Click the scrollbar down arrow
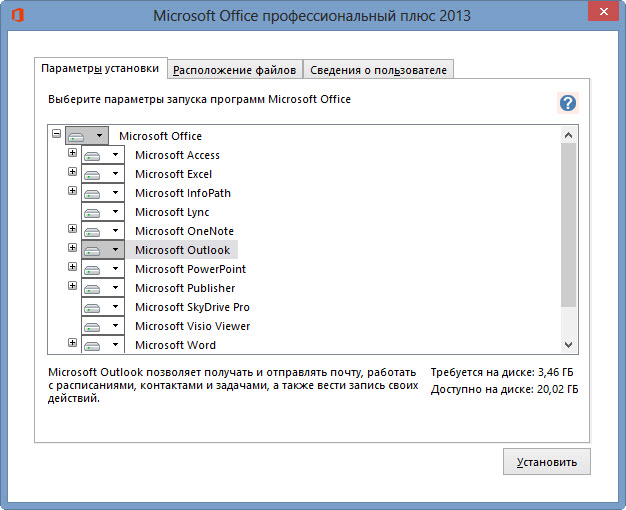626x510 pixels. click(x=569, y=344)
